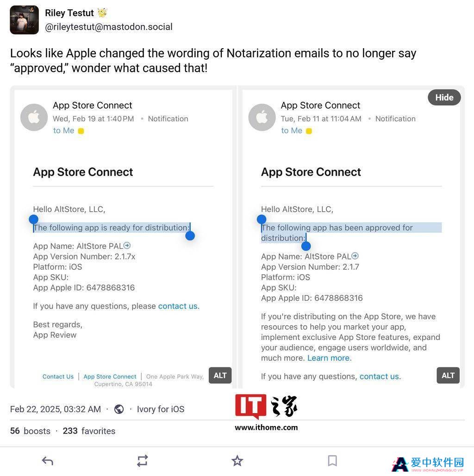Viewport: 474px width, 476px height.
Task: Open the arrow icon next to AltStore PAL, version 2.1.7
Action: [x=355, y=256]
